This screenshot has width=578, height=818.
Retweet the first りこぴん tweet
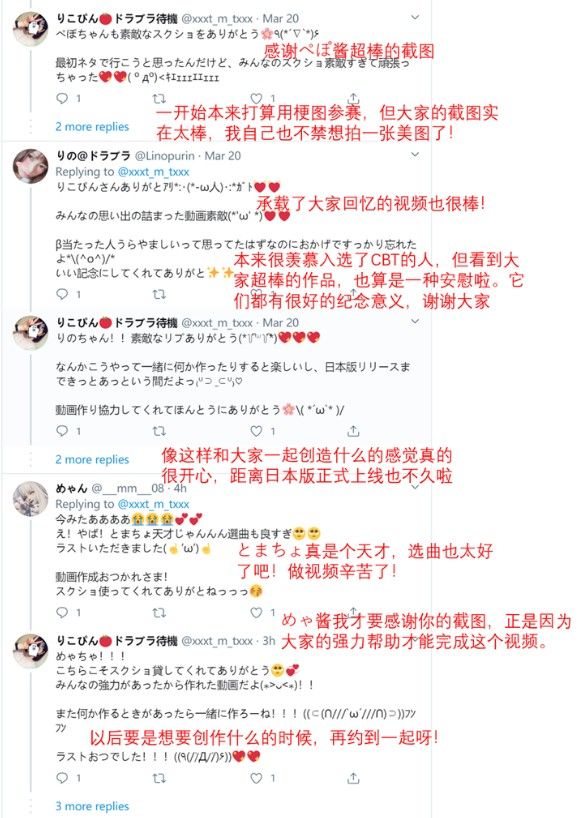click(x=159, y=98)
